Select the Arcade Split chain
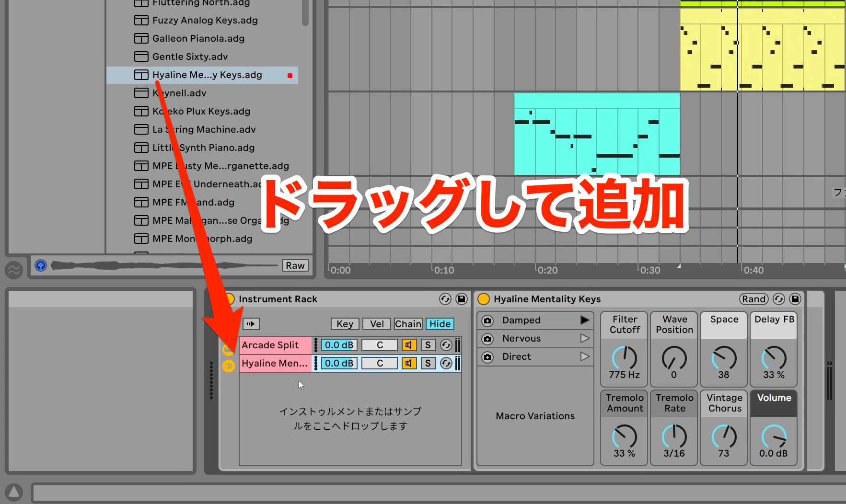This screenshot has height=504, width=846. [276, 345]
